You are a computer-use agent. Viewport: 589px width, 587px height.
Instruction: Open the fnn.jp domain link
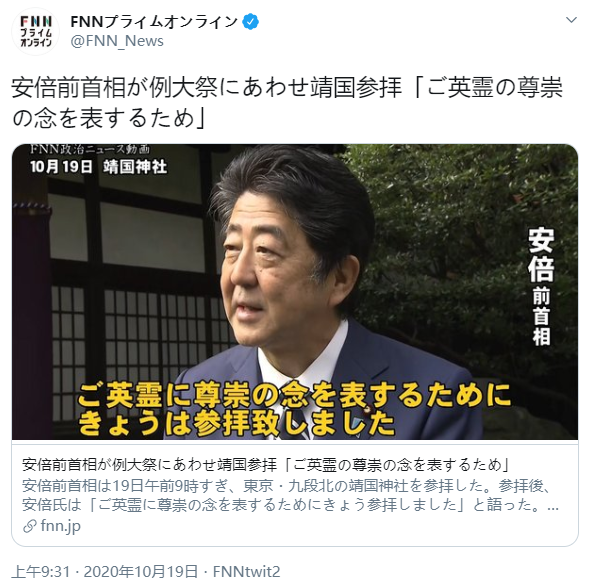pyautogui.click(x=60, y=526)
